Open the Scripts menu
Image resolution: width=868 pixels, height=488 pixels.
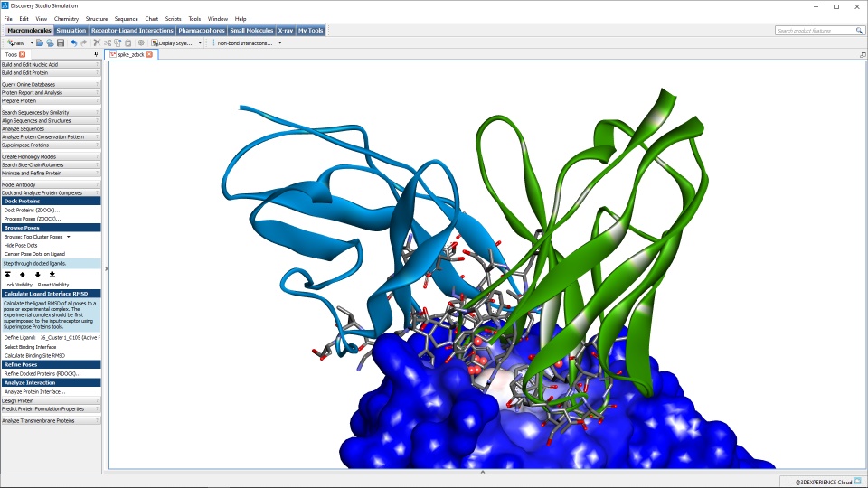point(173,19)
